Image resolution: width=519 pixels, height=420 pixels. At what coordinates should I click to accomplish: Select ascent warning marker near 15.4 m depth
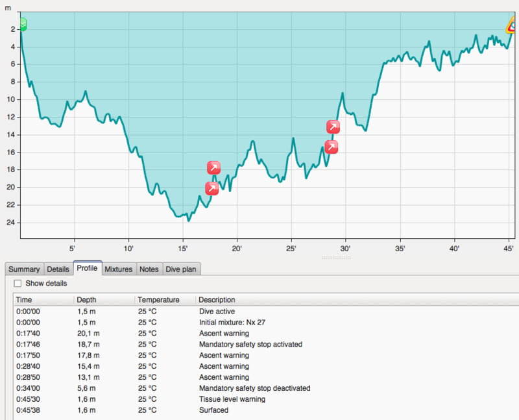332,147
